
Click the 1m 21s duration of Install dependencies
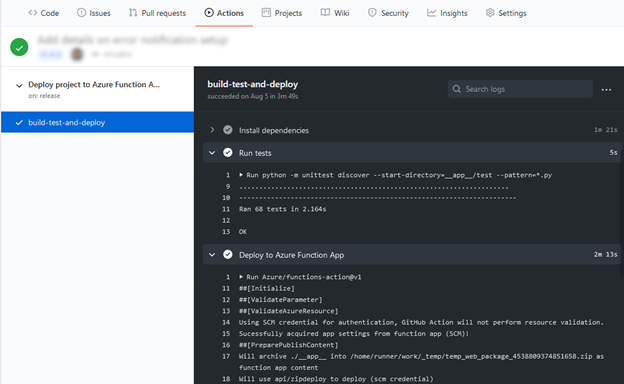[x=605, y=130]
